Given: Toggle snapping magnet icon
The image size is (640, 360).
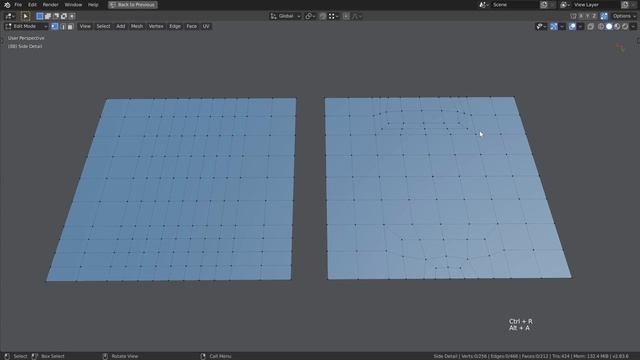Looking at the screenshot, I should tap(323, 16).
